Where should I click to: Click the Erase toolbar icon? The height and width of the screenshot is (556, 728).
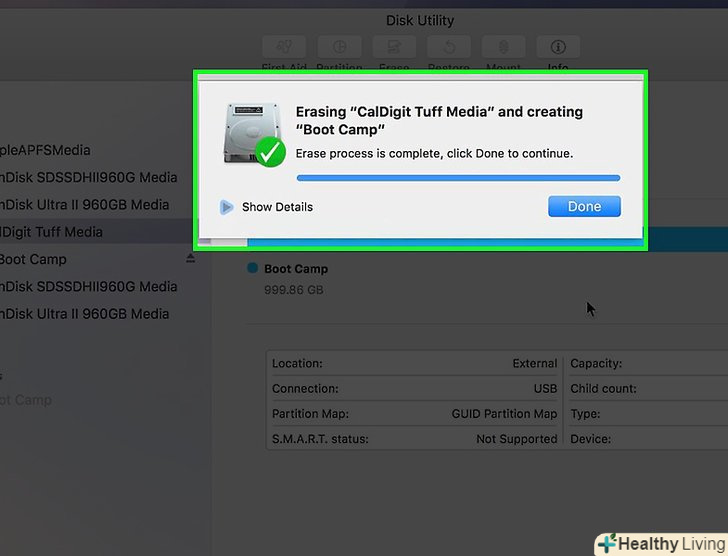point(394,47)
